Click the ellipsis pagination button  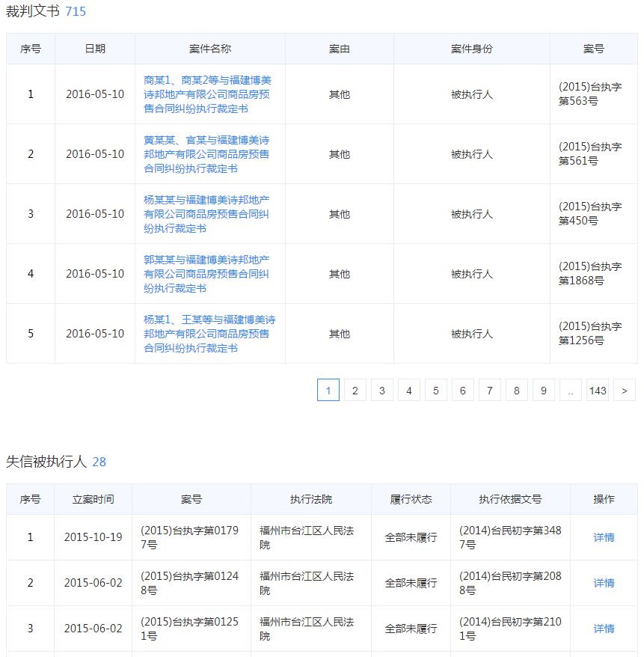tap(571, 390)
